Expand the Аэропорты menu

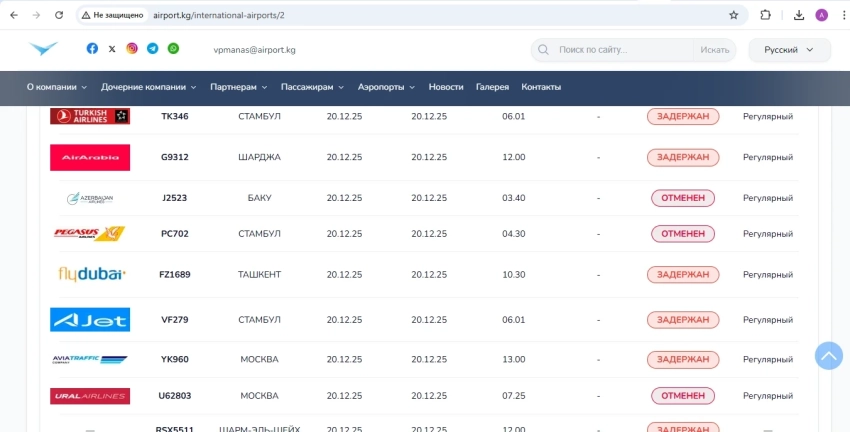tap(386, 87)
